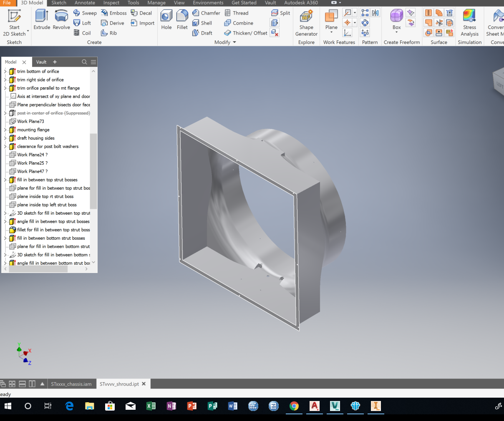This screenshot has width=504, height=421.
Task: Open Stress Analysis
Action: [x=469, y=23]
